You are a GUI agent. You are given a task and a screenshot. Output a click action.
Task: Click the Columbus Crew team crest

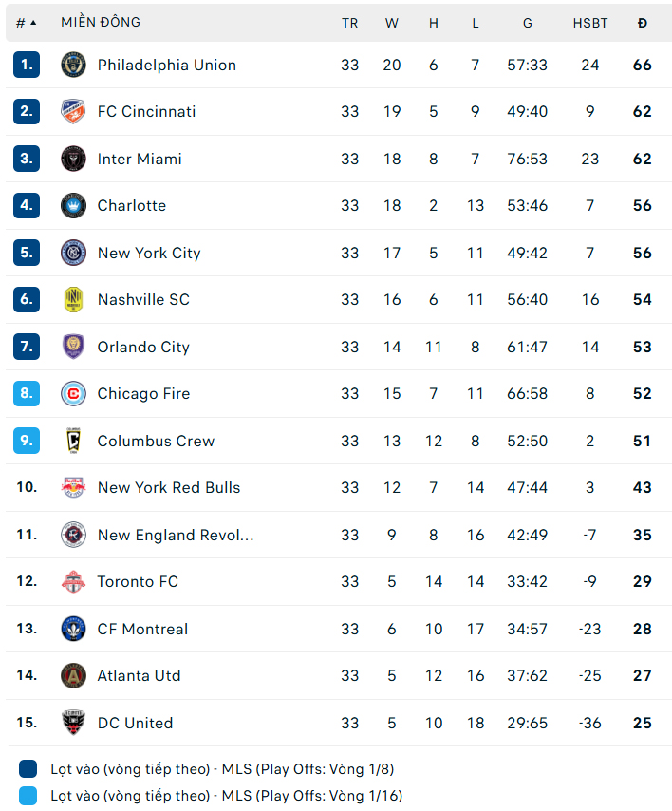coord(73,441)
